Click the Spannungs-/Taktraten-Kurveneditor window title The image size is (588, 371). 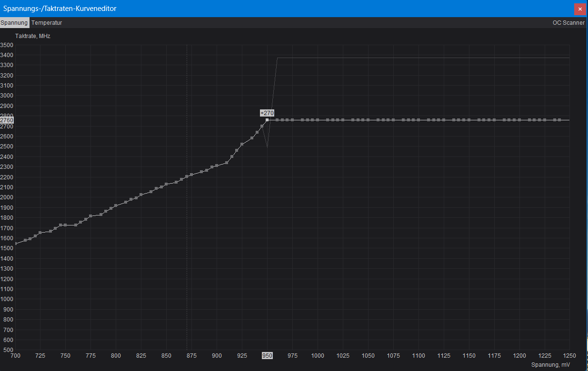(x=60, y=9)
